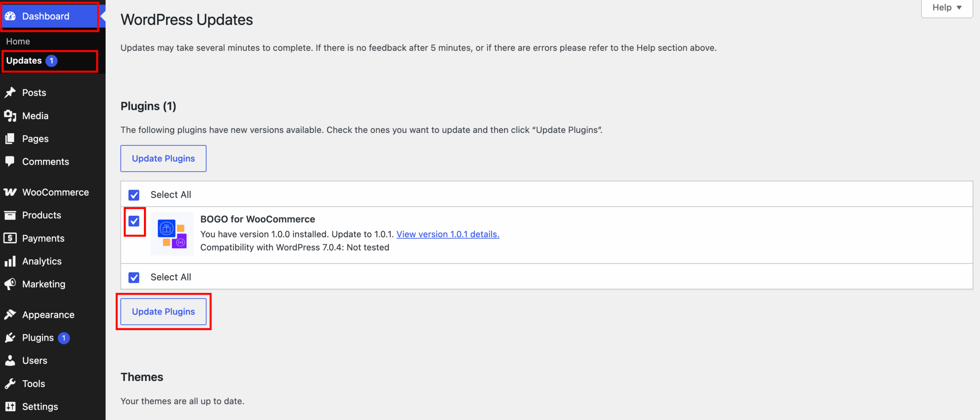Click the BOGO for WooCommerce plugin thumbnail
This screenshot has width=980, height=420.
point(172,234)
